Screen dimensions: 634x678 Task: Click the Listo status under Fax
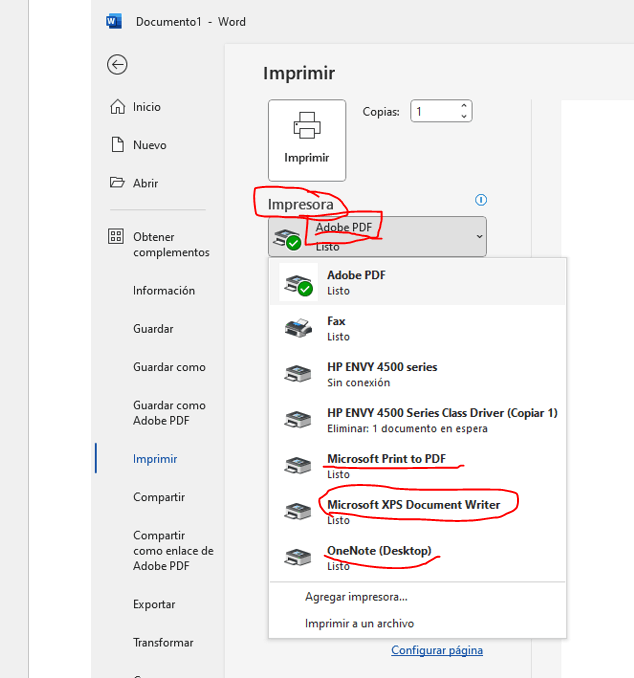(338, 336)
